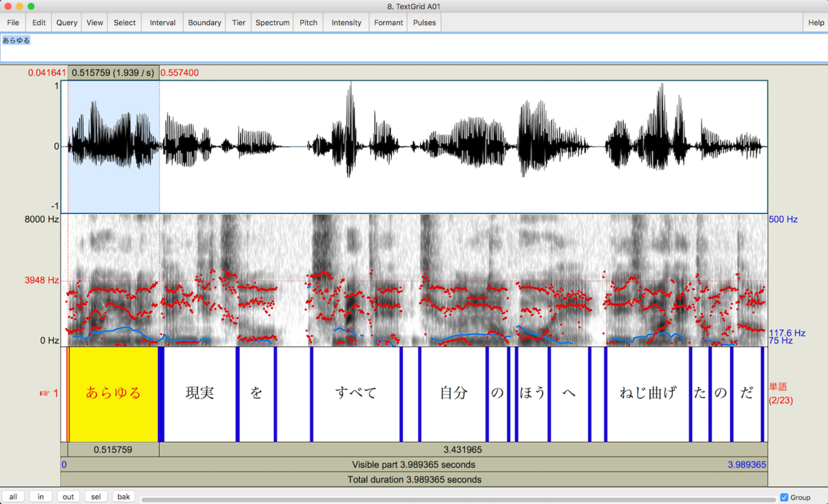The image size is (828, 504).
Task: Play the total duration 3.989365 seconds bar
Action: (414, 479)
